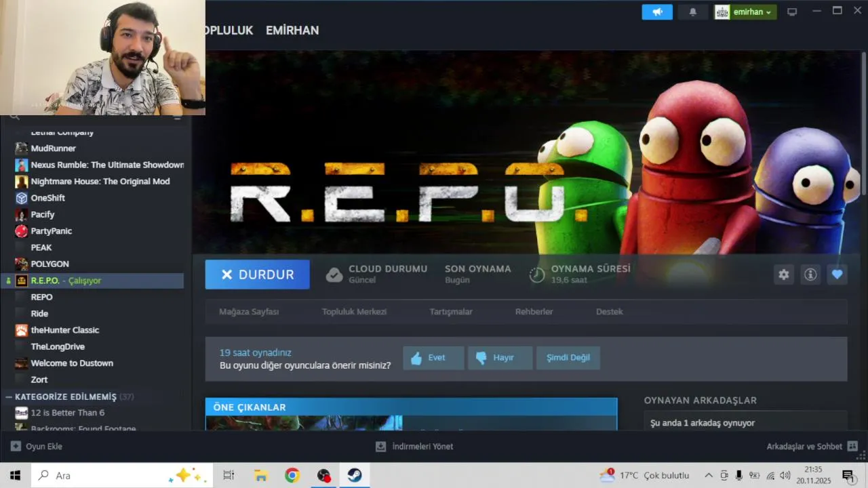Click the Pacify game icon
868x488 pixels.
(x=22, y=214)
